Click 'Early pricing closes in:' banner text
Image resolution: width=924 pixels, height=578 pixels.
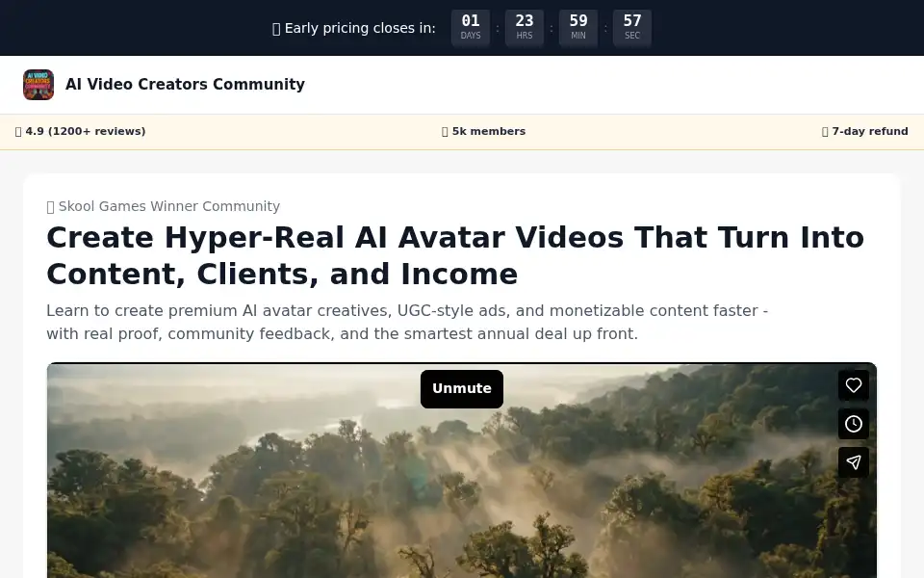tap(354, 28)
